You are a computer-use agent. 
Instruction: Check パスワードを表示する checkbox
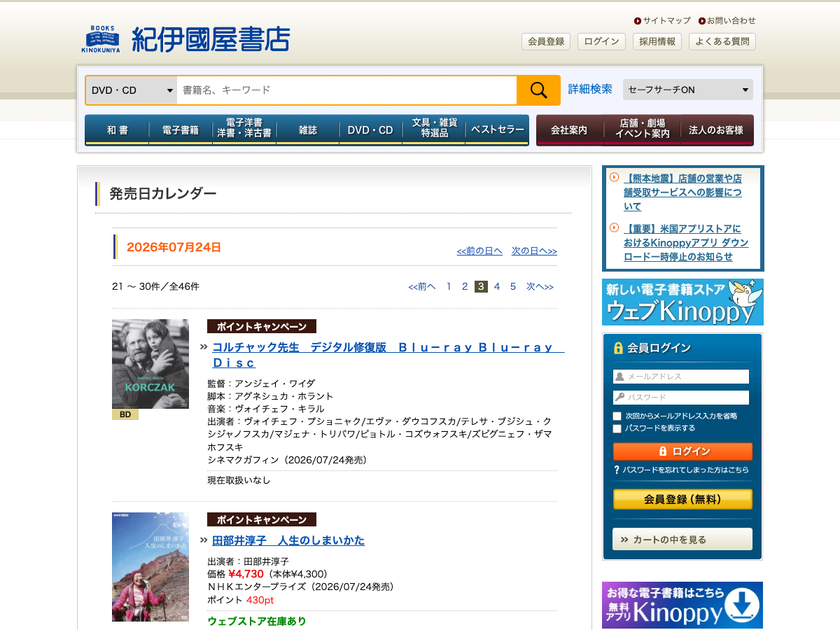[617, 428]
